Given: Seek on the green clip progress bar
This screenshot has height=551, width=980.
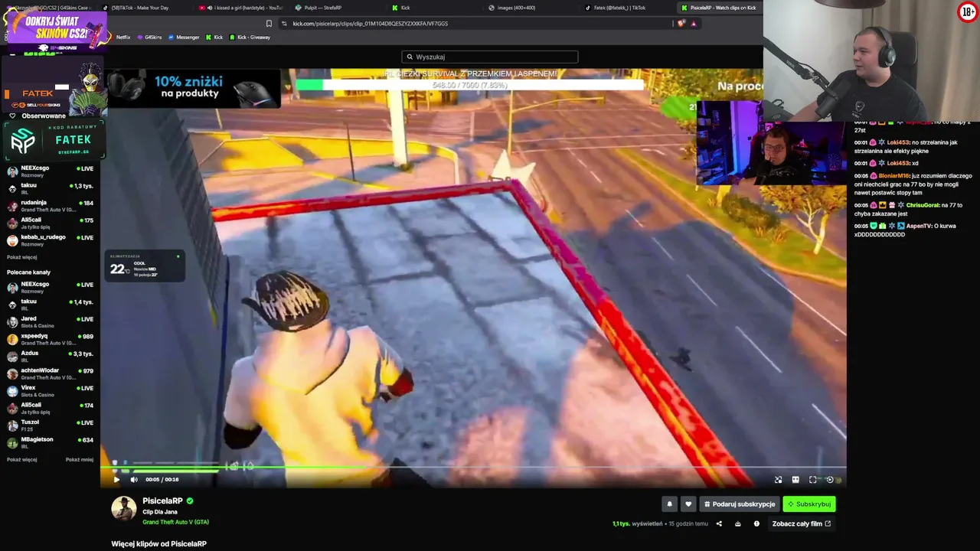Looking at the screenshot, I should point(473,468).
